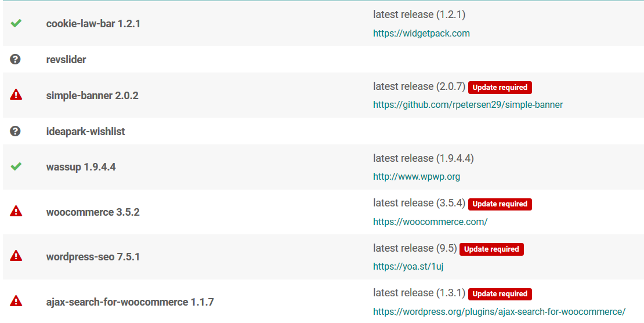Click the red warning icon beside woocommerce 3.5.2
The height and width of the screenshot is (323, 644).
[16, 211]
